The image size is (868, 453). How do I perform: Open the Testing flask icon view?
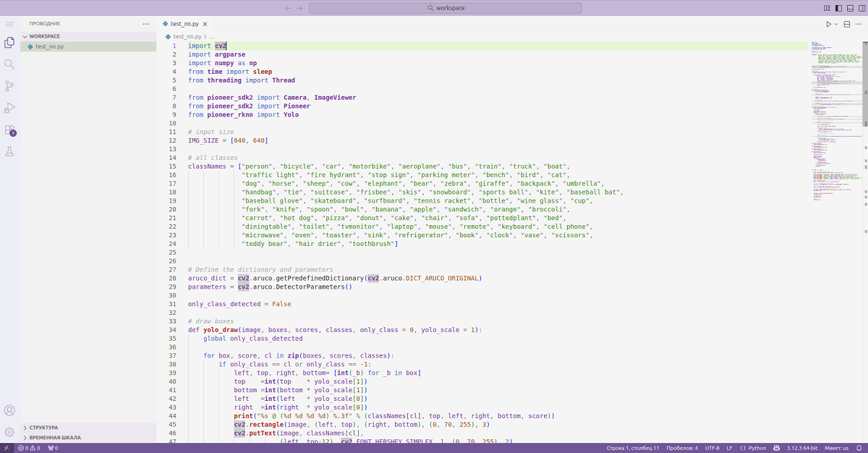click(x=9, y=152)
